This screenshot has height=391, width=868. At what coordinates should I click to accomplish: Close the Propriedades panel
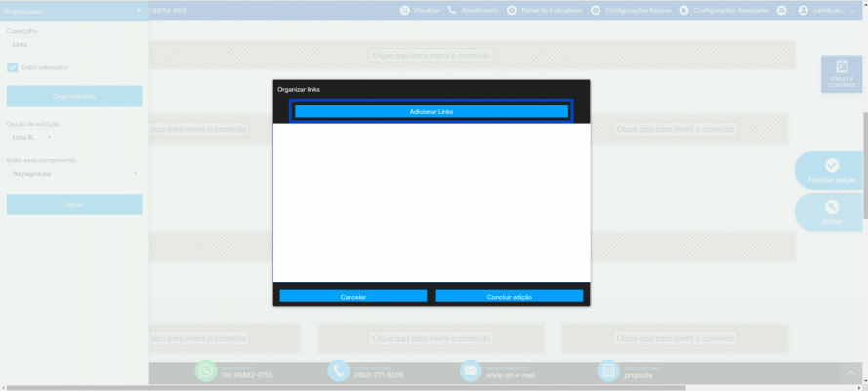pyautogui.click(x=139, y=11)
